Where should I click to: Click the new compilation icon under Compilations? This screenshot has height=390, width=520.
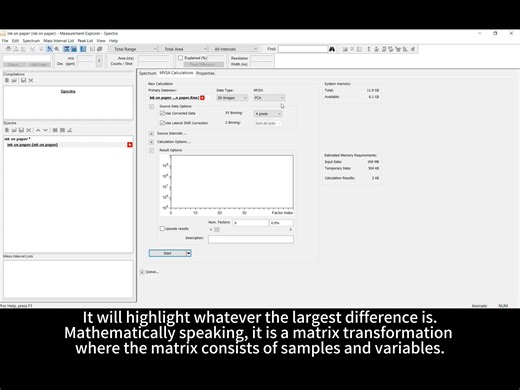(x=7, y=80)
